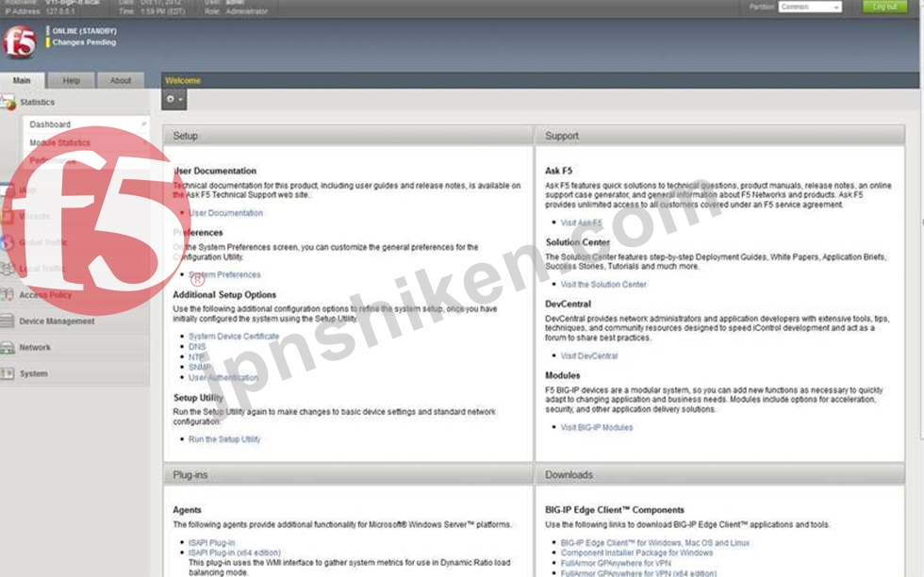The width and height of the screenshot is (924, 577).
Task: Open the NTP setup link
Action: (196, 357)
